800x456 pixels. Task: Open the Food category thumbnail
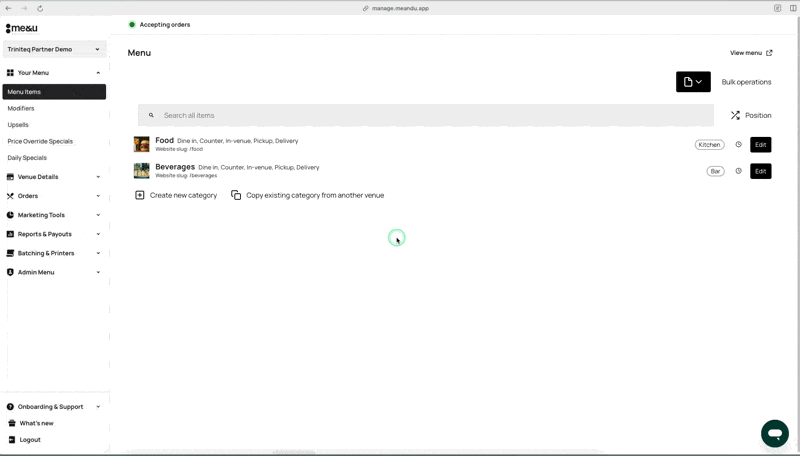141,144
